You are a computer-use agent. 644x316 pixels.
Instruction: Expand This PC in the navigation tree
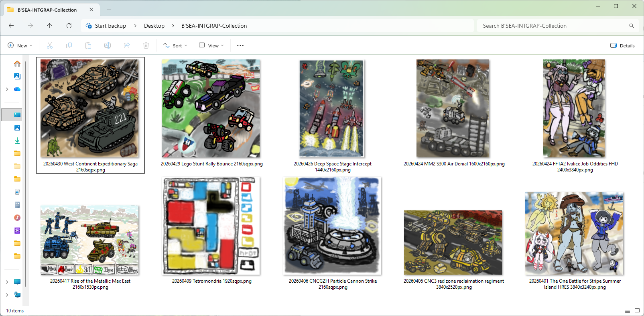[x=7, y=282]
